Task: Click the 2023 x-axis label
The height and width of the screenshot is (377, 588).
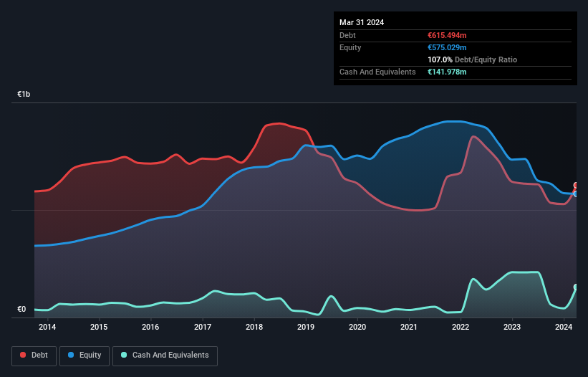Action: (x=512, y=327)
